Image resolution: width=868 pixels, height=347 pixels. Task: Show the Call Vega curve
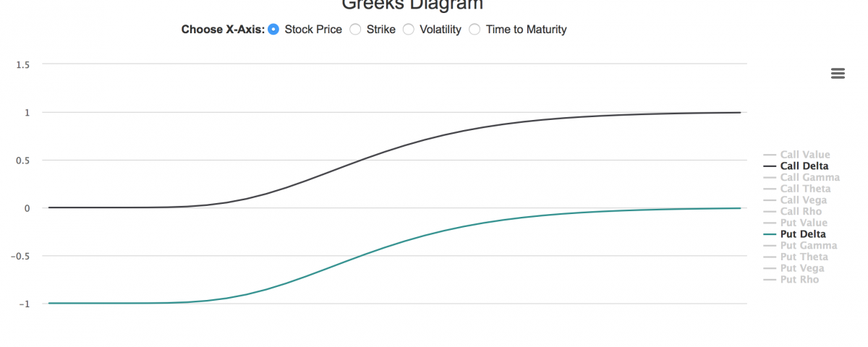pyautogui.click(x=804, y=200)
